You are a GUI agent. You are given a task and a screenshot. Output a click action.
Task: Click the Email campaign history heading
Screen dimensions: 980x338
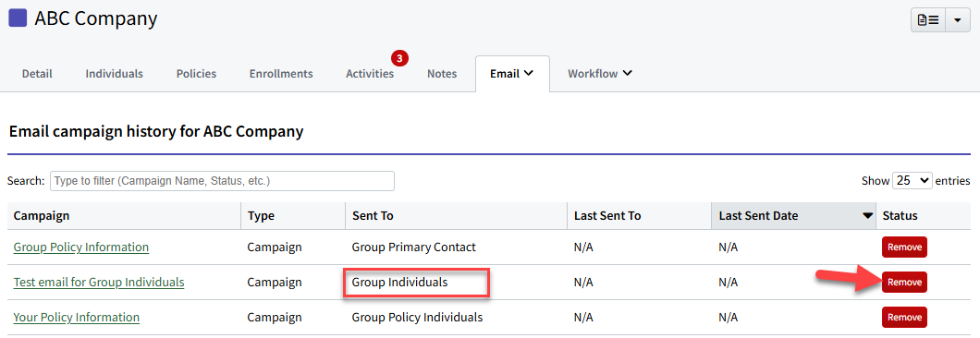pos(156,132)
